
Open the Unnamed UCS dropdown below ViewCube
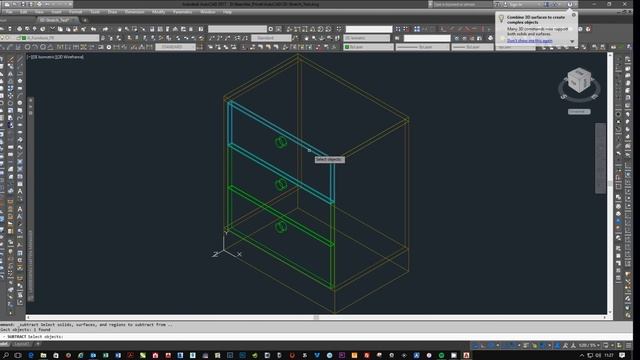tap(579, 111)
